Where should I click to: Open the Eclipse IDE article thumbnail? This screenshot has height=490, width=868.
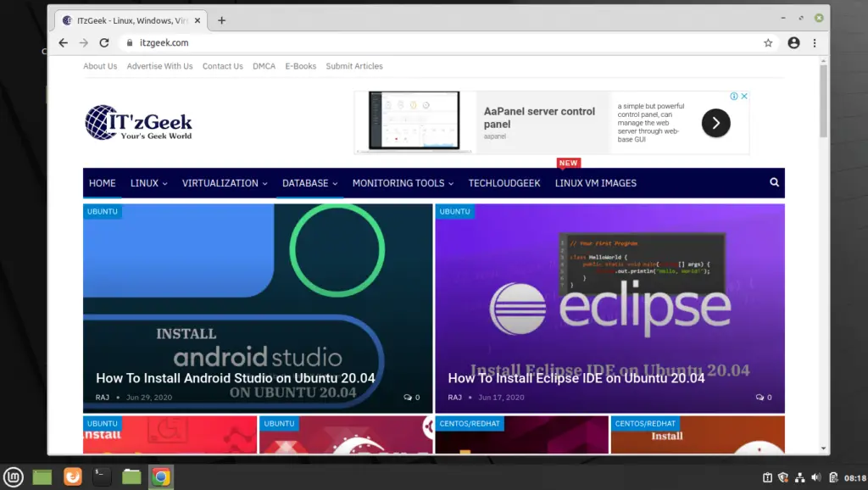coord(609,309)
